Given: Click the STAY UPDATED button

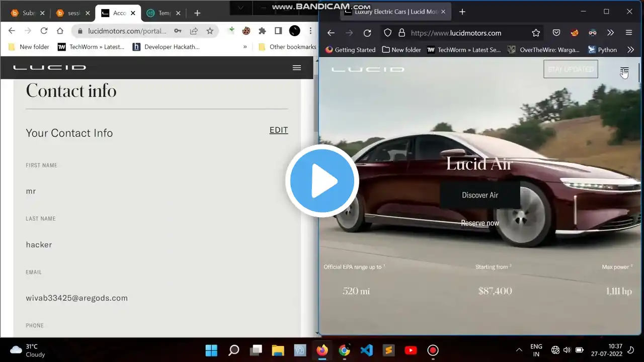Looking at the screenshot, I should pos(571,69).
